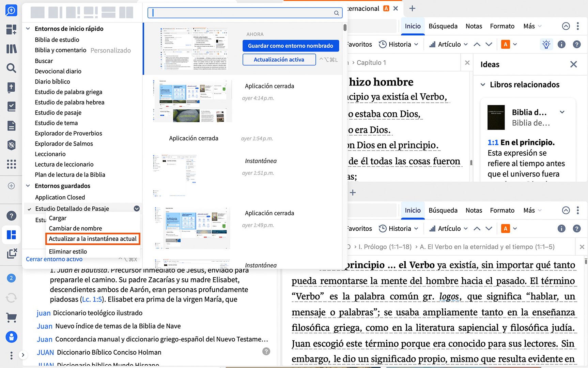Go to next article in lower panel
Screen dimensions: 588x368
click(x=489, y=229)
